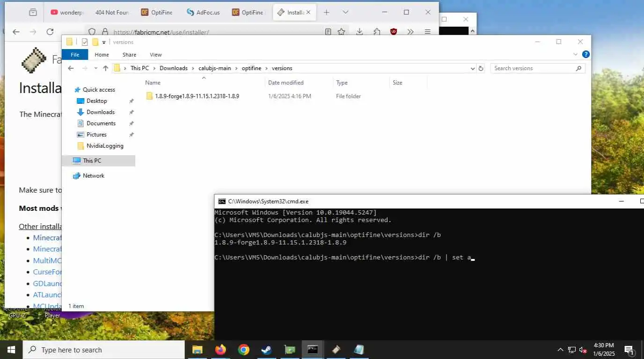Switch to the wonderp YouTube tab
Image resolution: width=644 pixels, height=359 pixels.
66,13
